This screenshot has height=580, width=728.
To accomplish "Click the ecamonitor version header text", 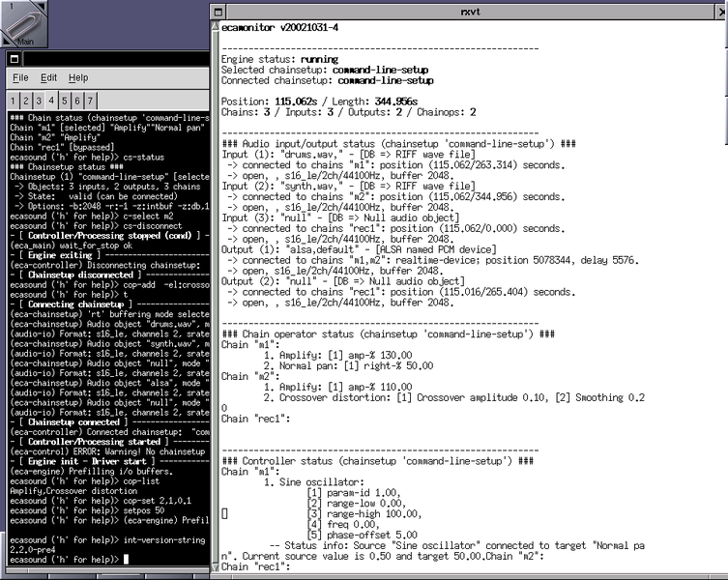I will 280,27.
